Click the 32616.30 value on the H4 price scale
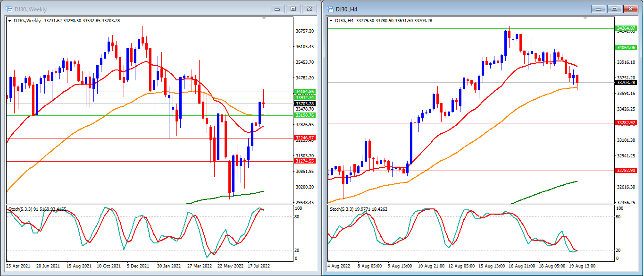Image resolution: width=644 pixels, height=276 pixels. coord(627,187)
